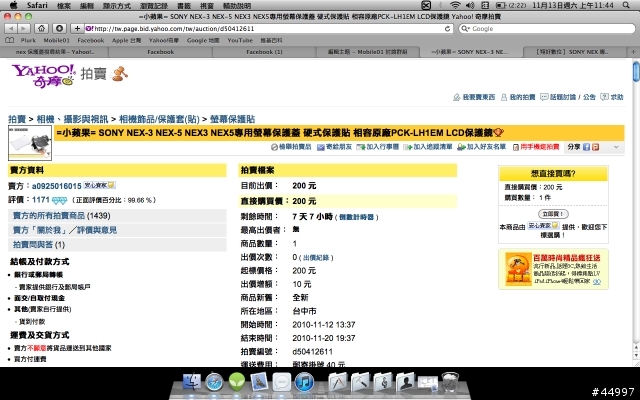Click 加入追蹤清單 add to watchlist link

[428, 147]
